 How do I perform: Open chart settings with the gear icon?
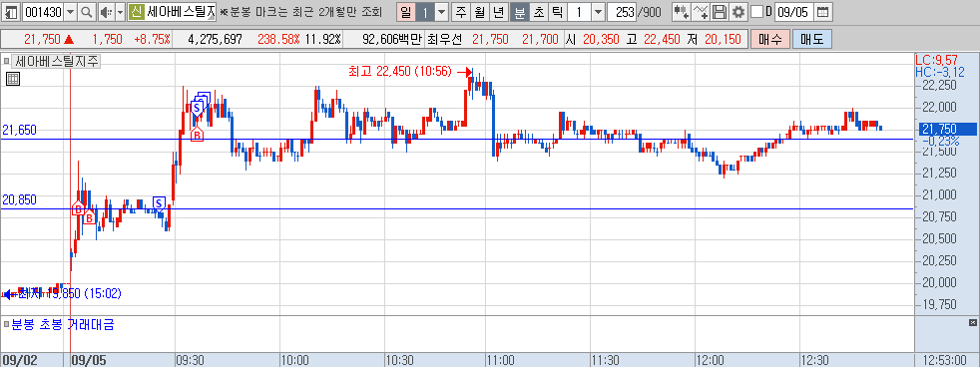pos(738,11)
